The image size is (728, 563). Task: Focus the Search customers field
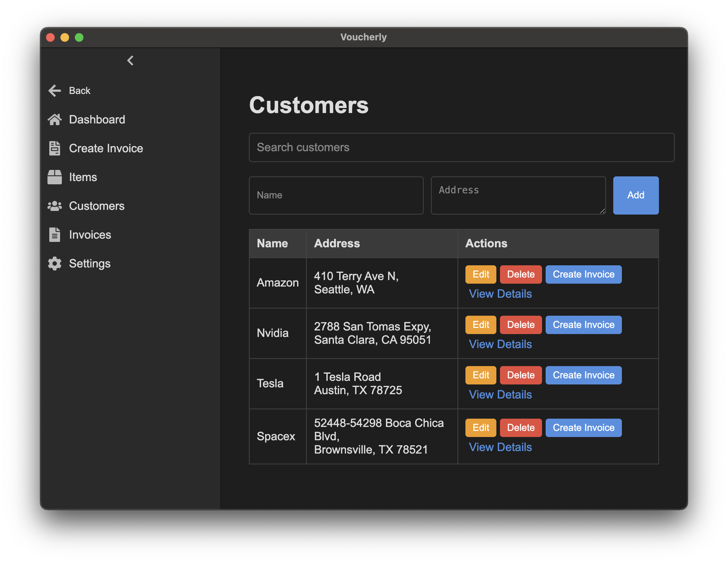tap(461, 148)
